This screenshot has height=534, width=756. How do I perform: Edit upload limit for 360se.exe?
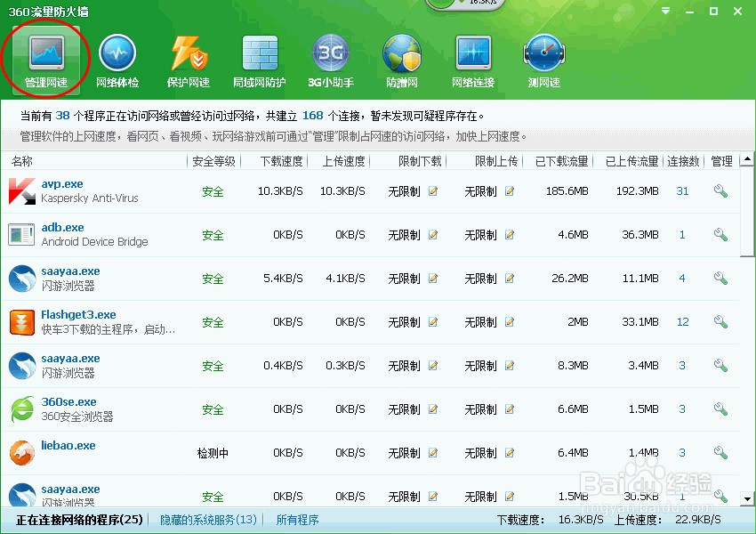point(509,409)
